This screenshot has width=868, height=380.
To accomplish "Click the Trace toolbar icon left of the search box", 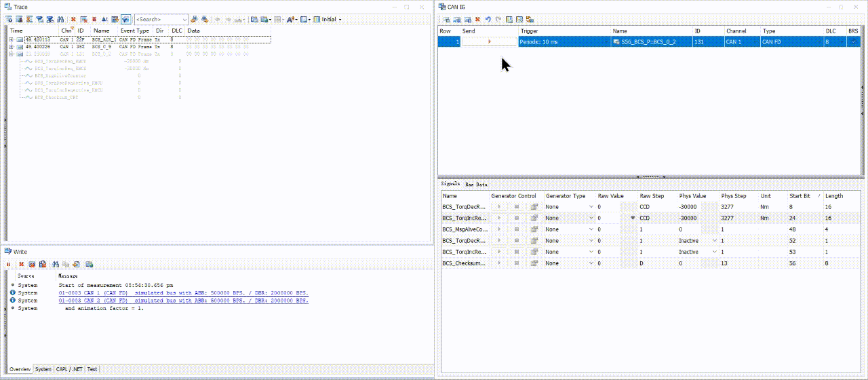I will (125, 19).
